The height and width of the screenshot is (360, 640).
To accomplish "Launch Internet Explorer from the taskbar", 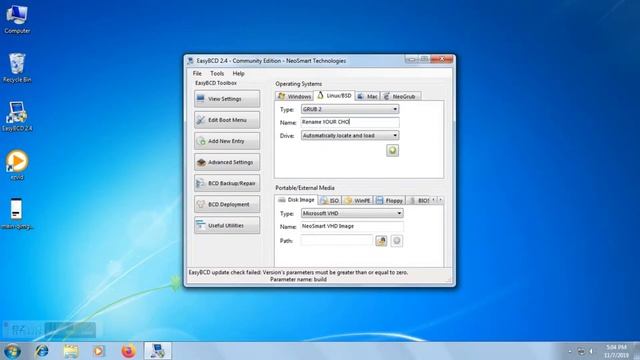I will click(42, 351).
